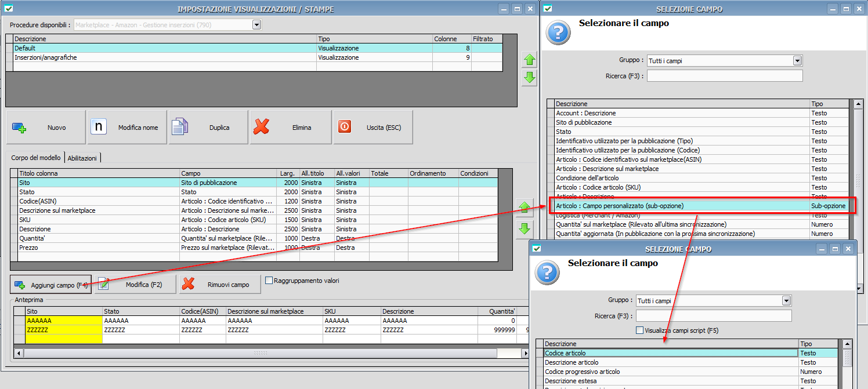
Task: Select Descrizione articolo in lower list
Action: point(687,362)
